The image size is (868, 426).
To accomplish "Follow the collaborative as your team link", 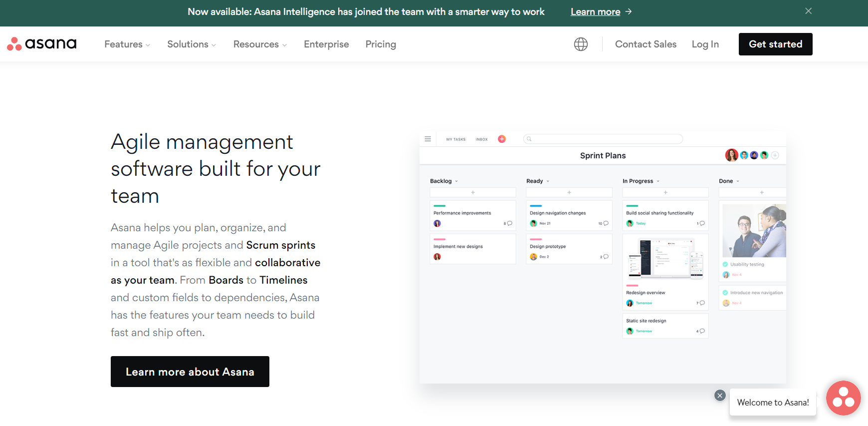I will [216, 271].
